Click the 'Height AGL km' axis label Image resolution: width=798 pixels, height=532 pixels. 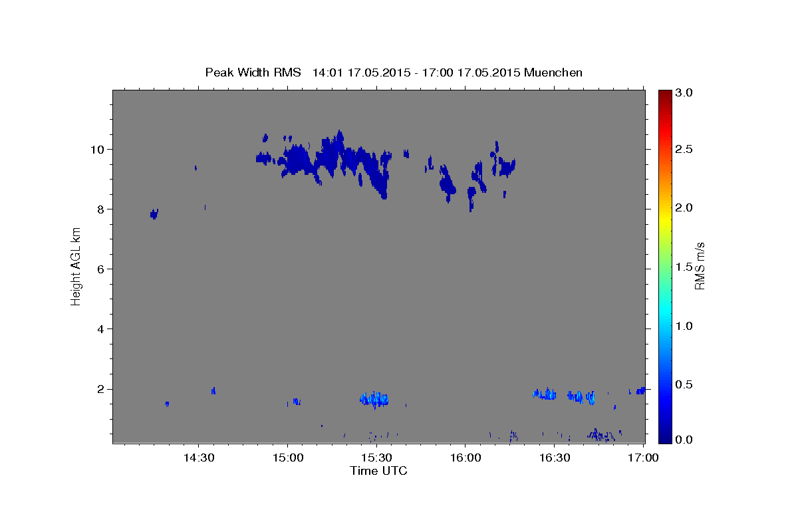pyautogui.click(x=76, y=267)
